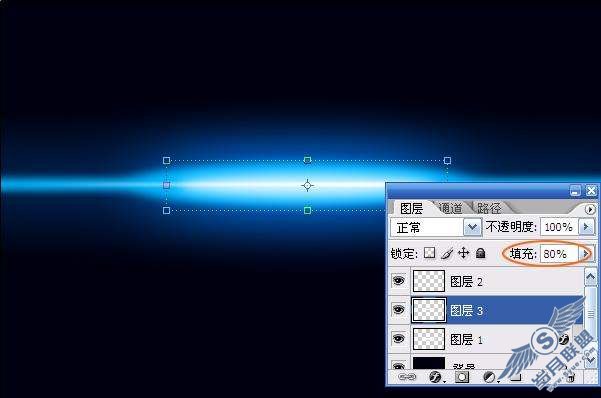
Task: Open the add layer style fx button
Action: click(435, 377)
